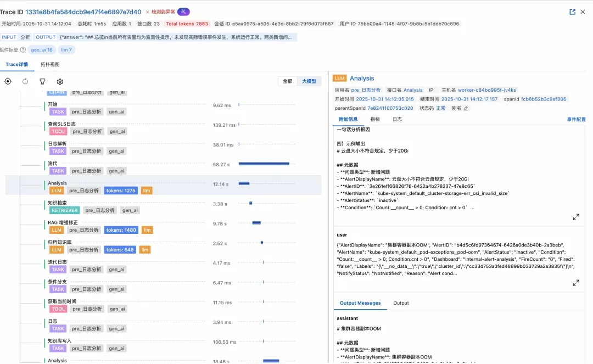Click the 事件配置 link
593x364 pixels.
coord(576,120)
